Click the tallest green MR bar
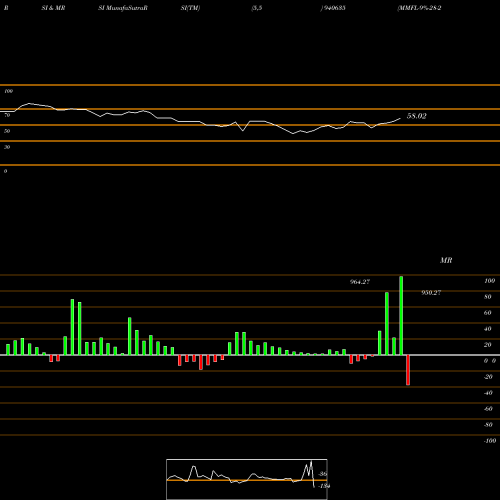500x500 pixels. pyautogui.click(x=401, y=316)
